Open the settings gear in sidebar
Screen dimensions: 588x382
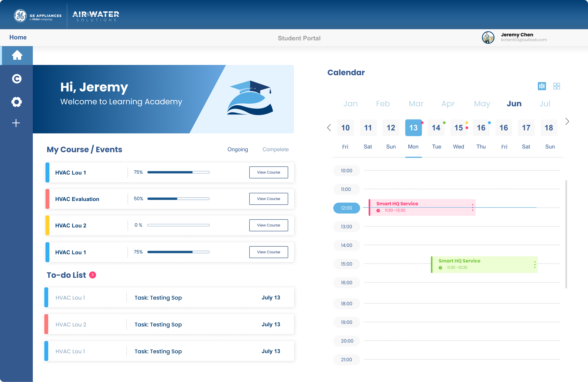(x=17, y=102)
